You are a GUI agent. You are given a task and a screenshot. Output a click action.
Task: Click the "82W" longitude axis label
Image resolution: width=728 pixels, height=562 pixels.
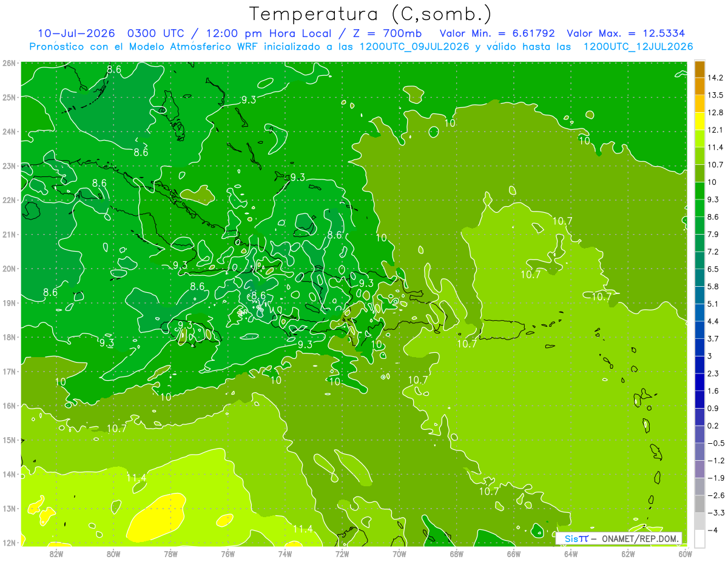tap(56, 554)
